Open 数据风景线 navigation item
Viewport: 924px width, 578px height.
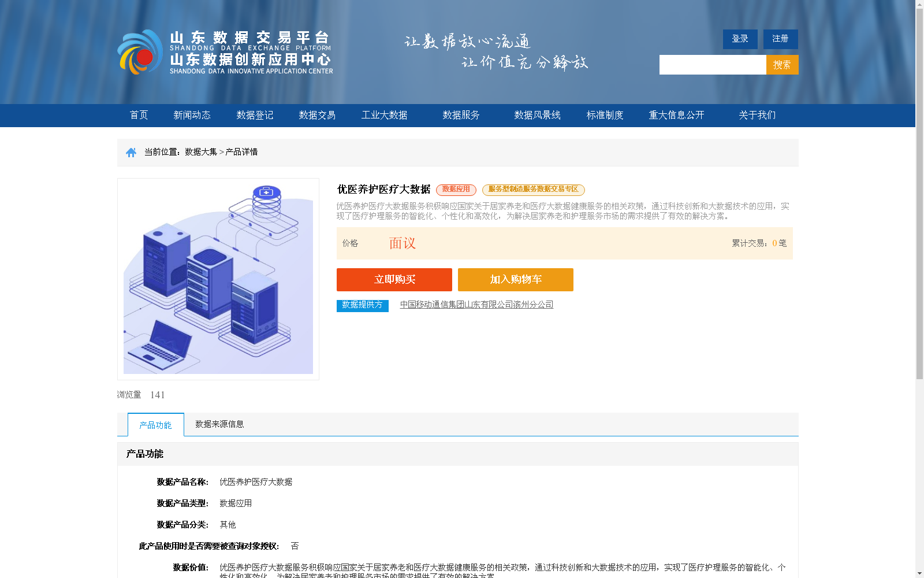tap(537, 115)
